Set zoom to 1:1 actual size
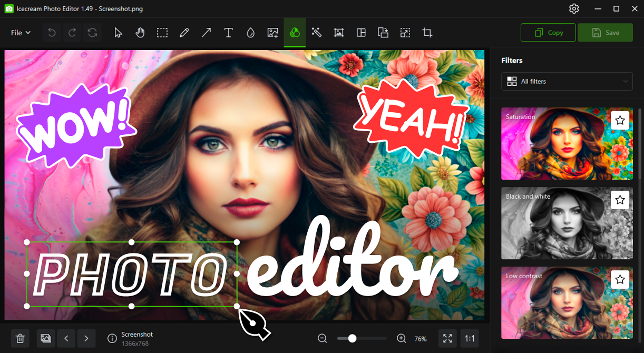This screenshot has width=644, height=353. coord(469,338)
